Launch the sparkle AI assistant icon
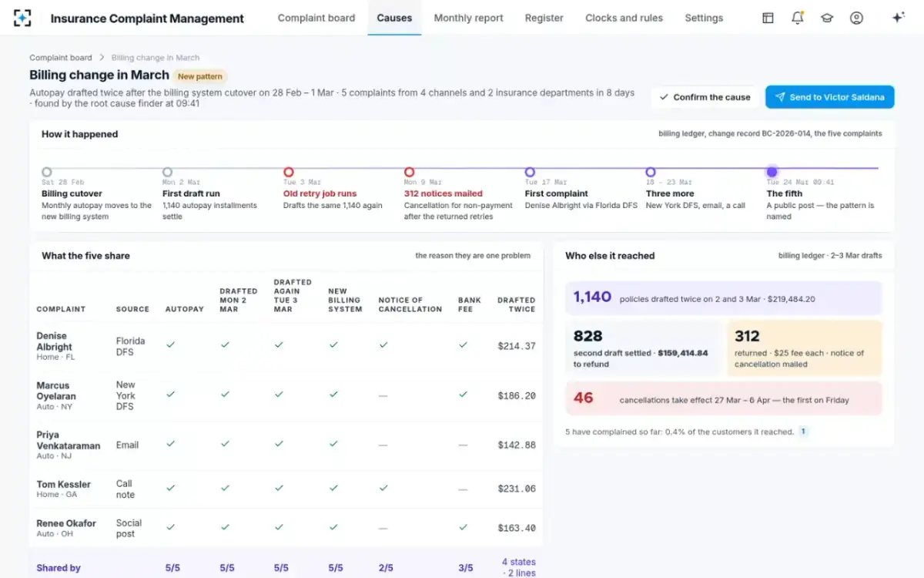This screenshot has height=578, width=924. 898,18
